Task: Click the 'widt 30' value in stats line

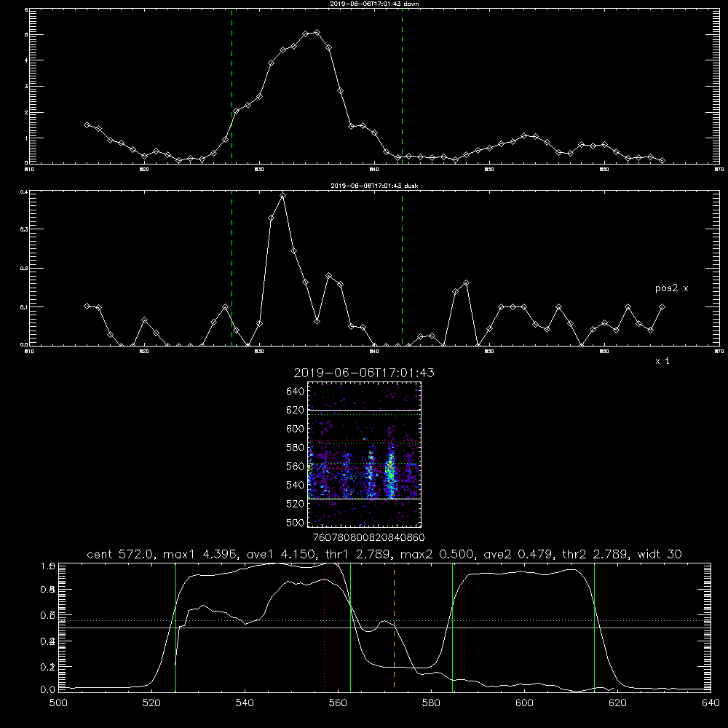Action: 660,554
